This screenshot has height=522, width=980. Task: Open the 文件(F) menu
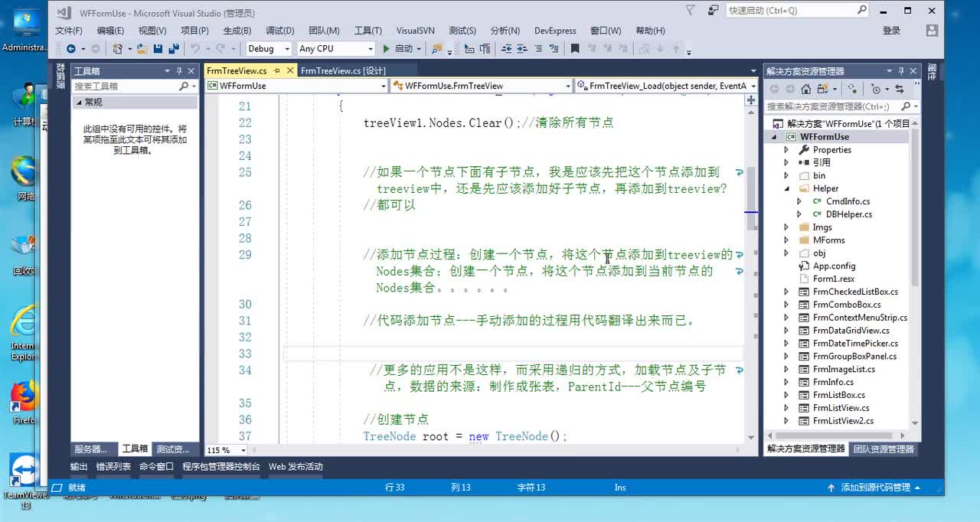69,31
